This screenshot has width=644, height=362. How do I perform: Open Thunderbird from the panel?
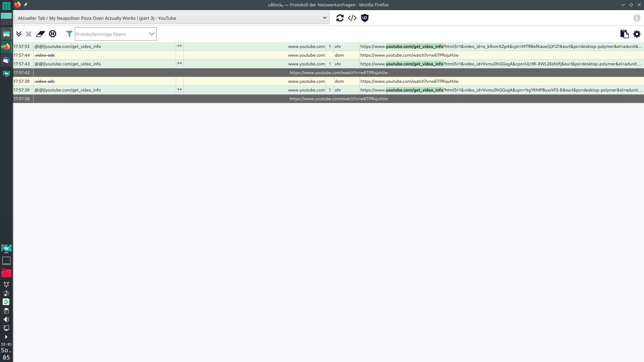(6, 60)
